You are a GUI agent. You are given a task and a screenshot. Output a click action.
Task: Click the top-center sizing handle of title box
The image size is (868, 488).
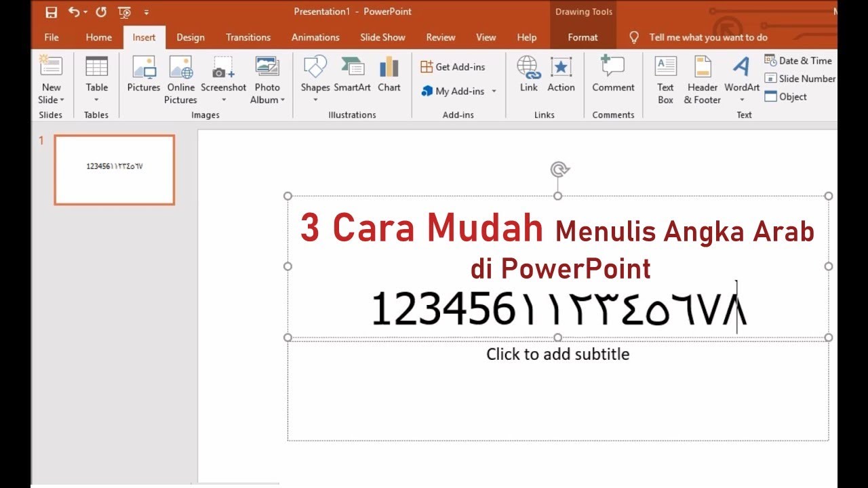pyautogui.click(x=558, y=196)
